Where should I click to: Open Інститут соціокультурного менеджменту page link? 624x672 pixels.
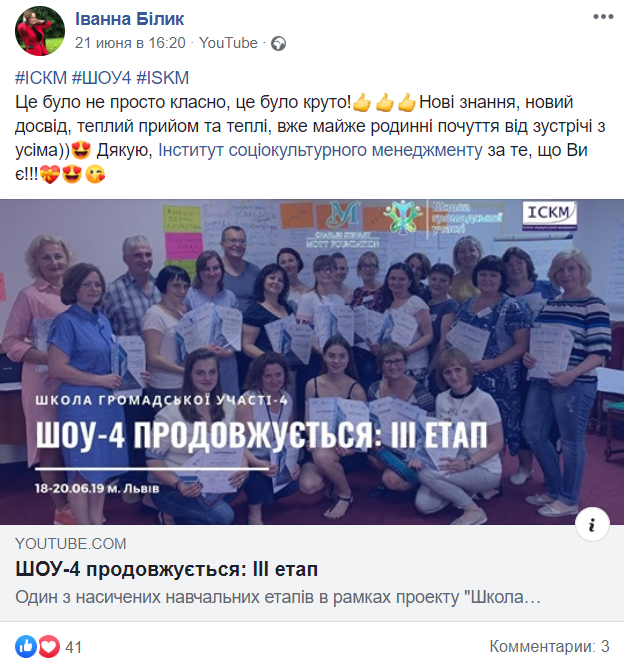click(320, 150)
